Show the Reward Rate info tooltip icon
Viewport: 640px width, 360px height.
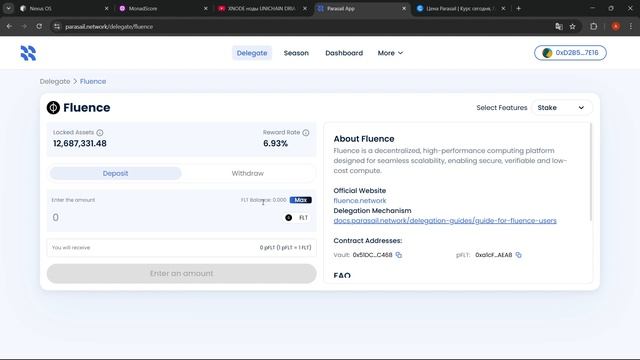(306, 132)
